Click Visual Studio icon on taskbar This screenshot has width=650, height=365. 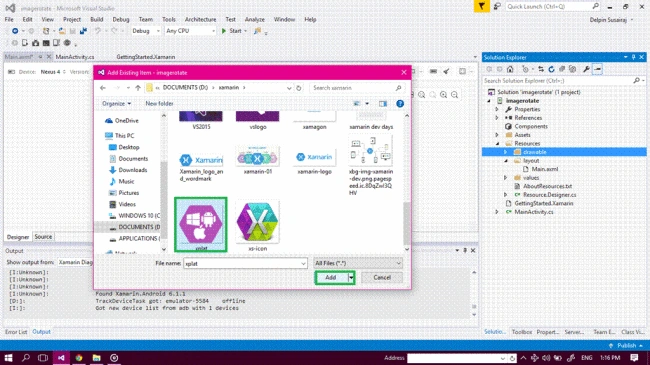[61, 358]
